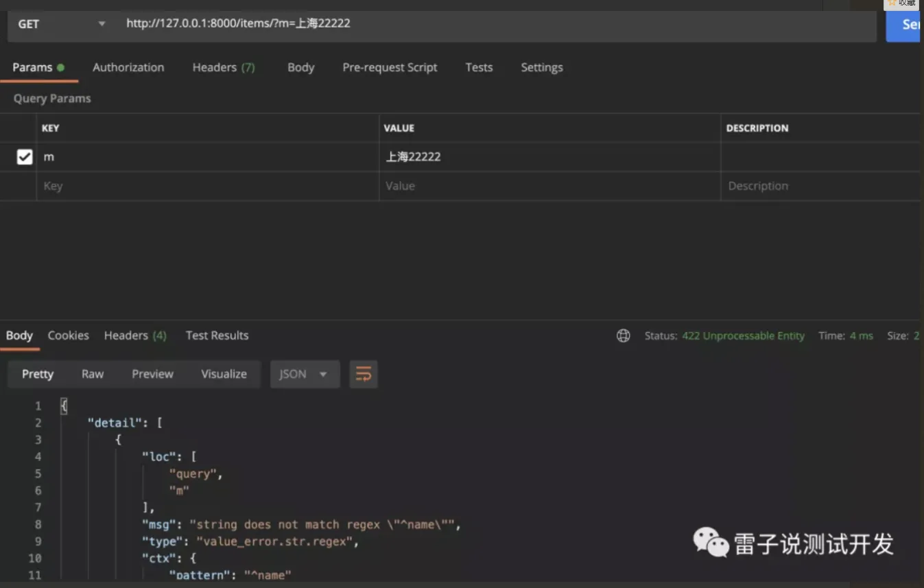The height and width of the screenshot is (588, 924).
Task: Click the empty Key placeholder cell
Action: tap(207, 186)
